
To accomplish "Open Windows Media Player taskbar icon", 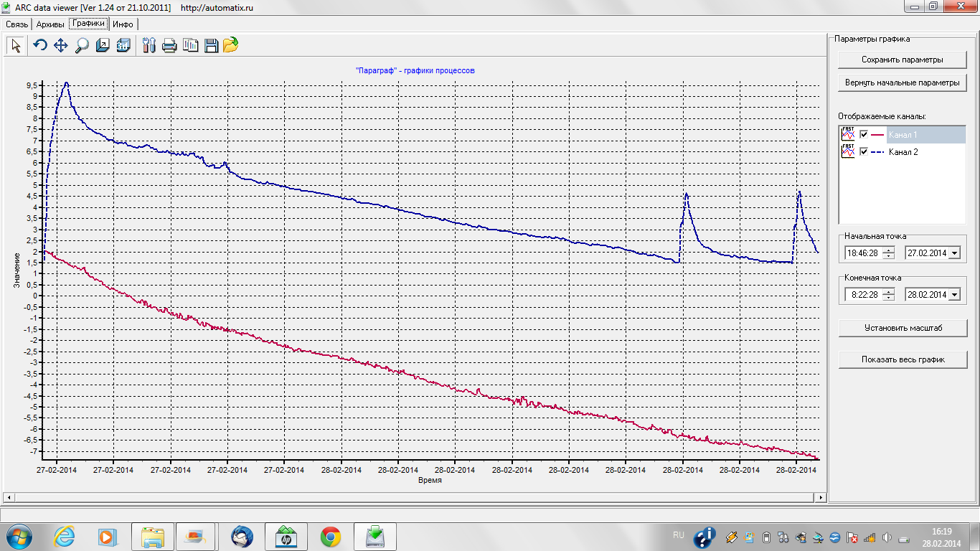I will [106, 536].
